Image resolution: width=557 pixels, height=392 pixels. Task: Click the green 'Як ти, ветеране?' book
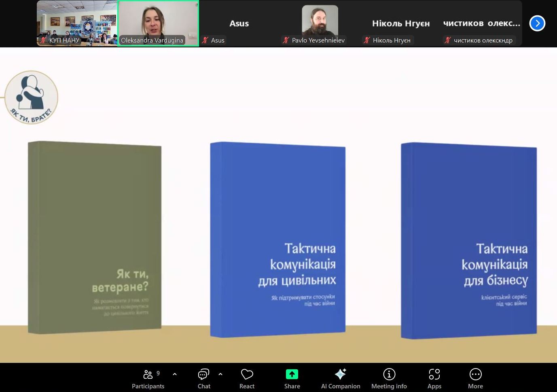click(95, 237)
